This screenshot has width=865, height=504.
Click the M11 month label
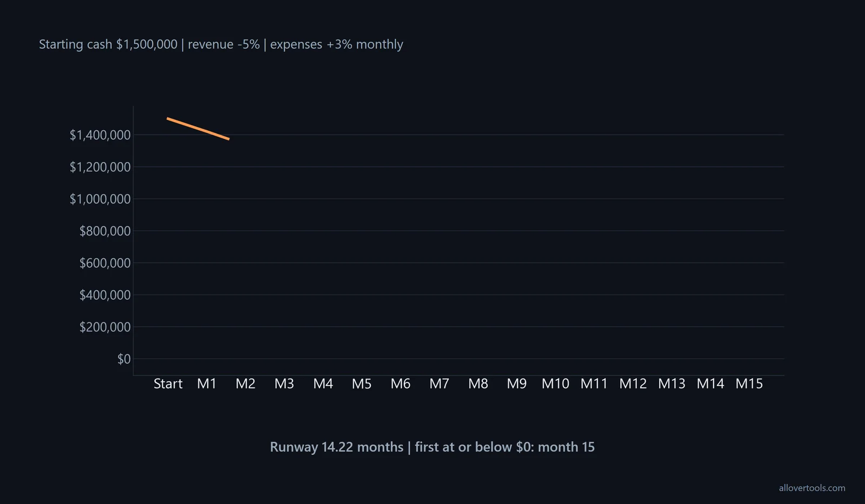pyautogui.click(x=594, y=384)
